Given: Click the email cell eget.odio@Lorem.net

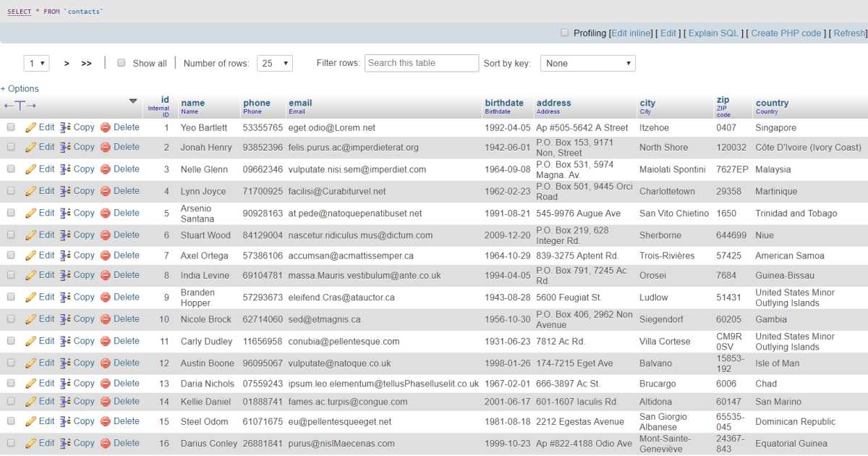Looking at the screenshot, I should point(332,128).
